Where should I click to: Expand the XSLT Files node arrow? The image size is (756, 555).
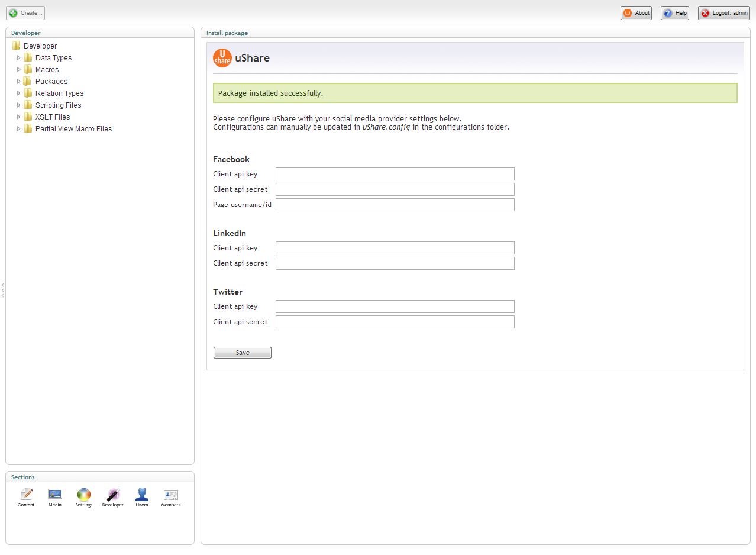19,117
